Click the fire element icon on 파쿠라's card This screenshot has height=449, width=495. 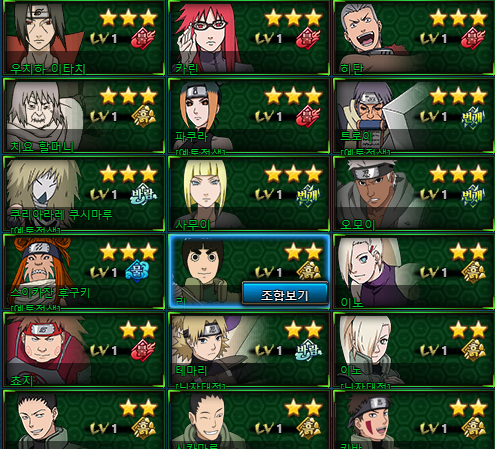(x=308, y=116)
